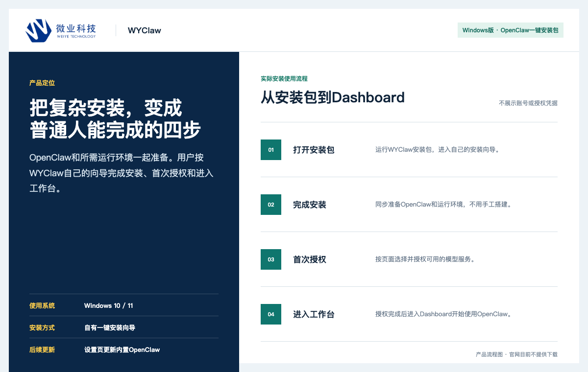588x372 pixels.
Task: Click the 自有一键安装向导 value
Action: click(110, 328)
